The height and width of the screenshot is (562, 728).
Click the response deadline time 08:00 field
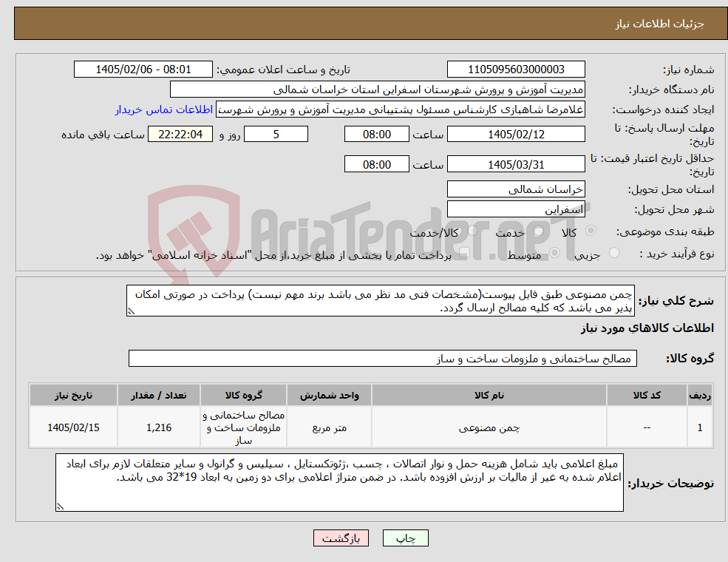point(376,135)
